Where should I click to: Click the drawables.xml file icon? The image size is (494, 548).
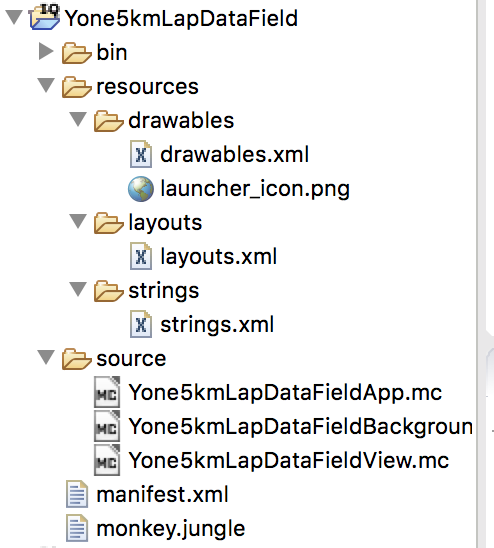click(x=141, y=154)
